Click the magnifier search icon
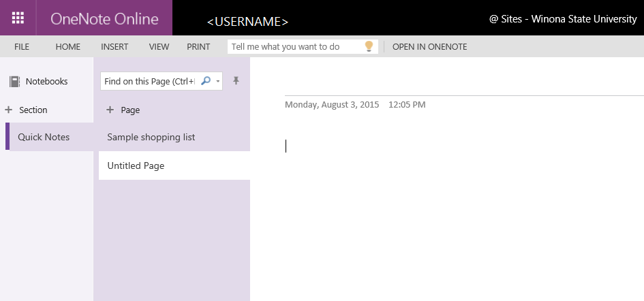The width and height of the screenshot is (644, 301). click(x=206, y=81)
